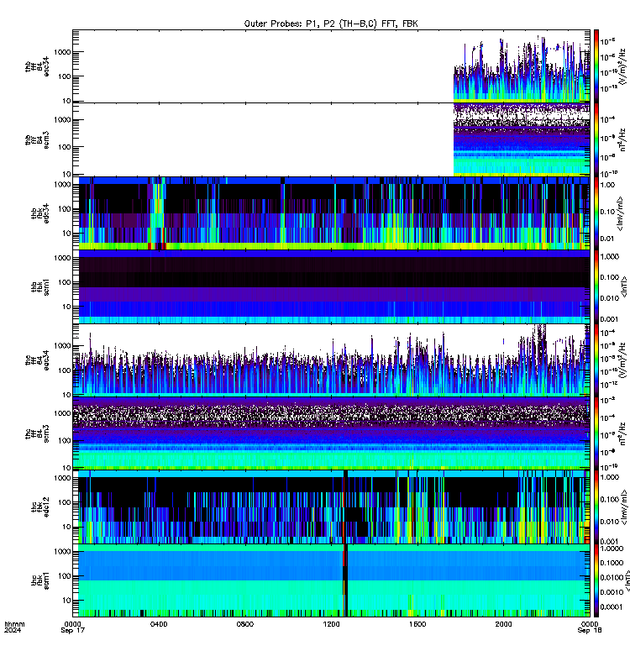Click the "thb fbk scm1" y-axis label

(39, 286)
